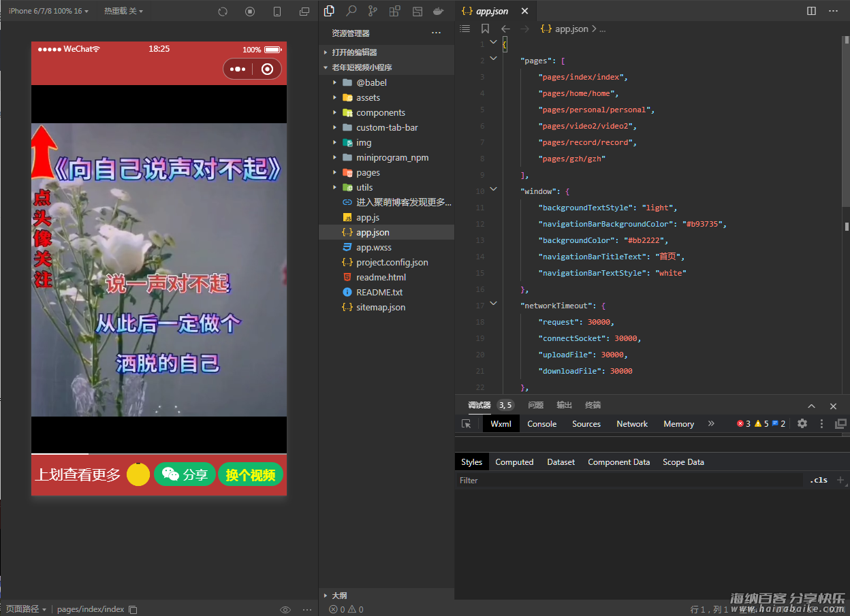Open the Search icon in activity bar

[351, 11]
